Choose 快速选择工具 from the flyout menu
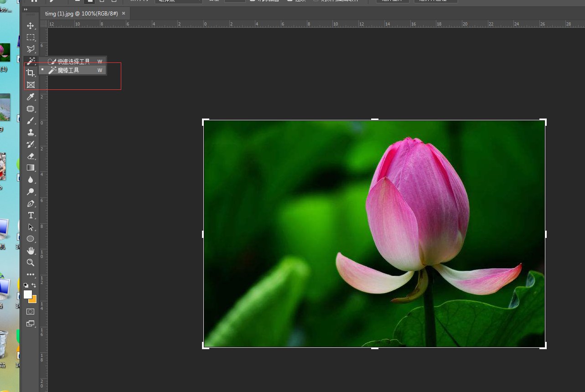The width and height of the screenshot is (585, 392). point(73,61)
